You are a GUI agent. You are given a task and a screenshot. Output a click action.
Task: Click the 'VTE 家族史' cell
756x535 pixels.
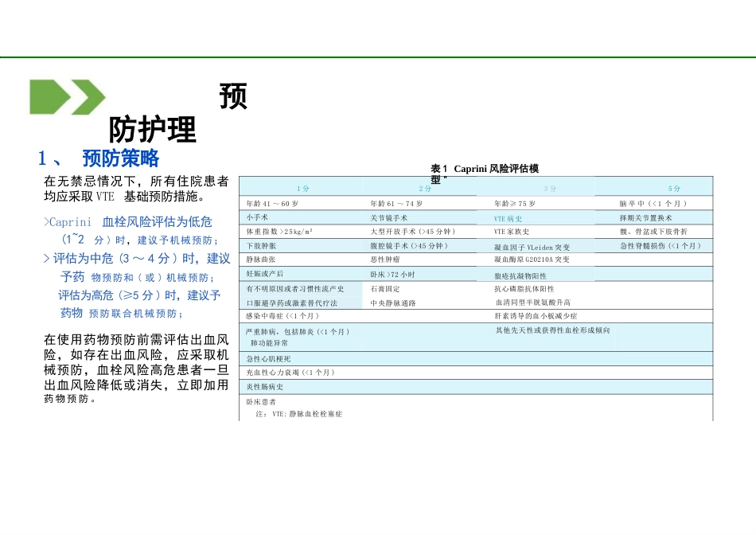[512, 232]
